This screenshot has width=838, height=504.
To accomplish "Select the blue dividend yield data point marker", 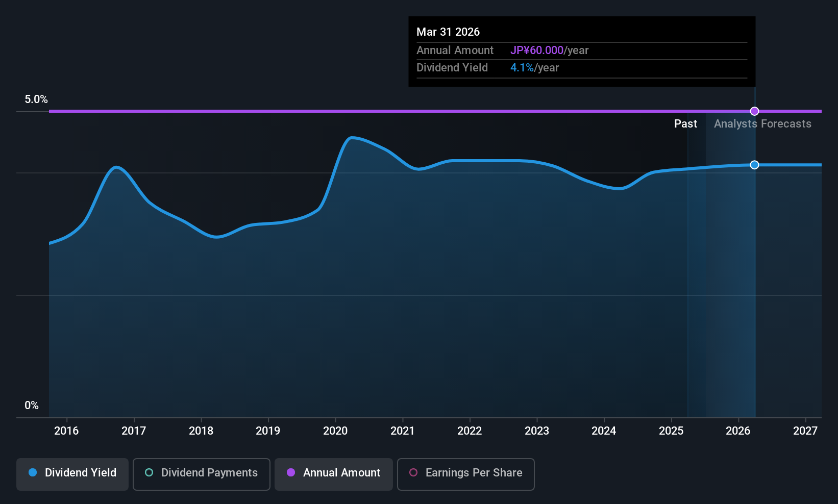I will coord(754,165).
